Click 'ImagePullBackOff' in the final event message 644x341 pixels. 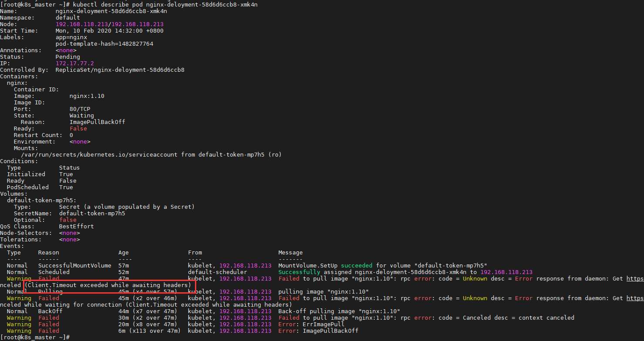[x=331, y=331]
